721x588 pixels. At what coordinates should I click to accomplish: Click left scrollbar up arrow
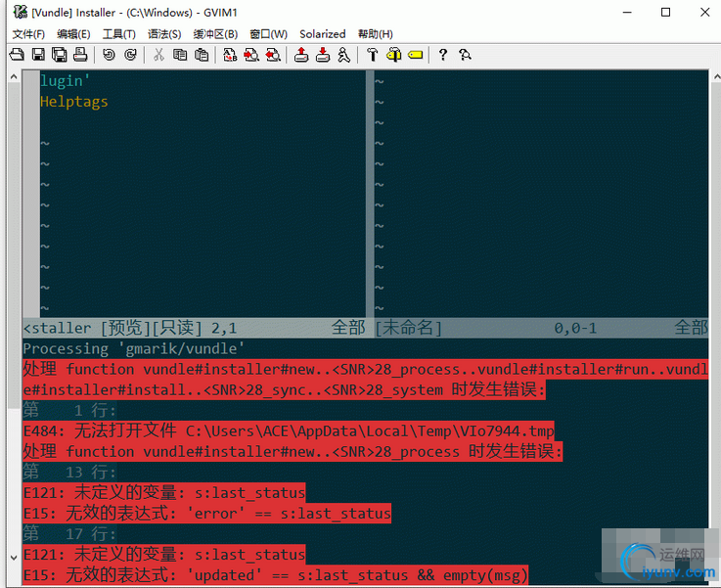(14, 76)
